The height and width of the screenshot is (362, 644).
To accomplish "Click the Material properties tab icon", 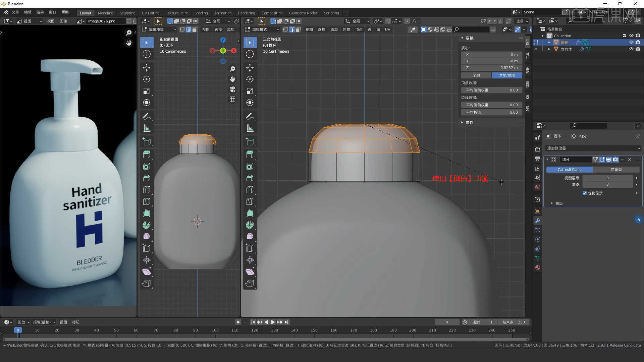I will tap(538, 267).
